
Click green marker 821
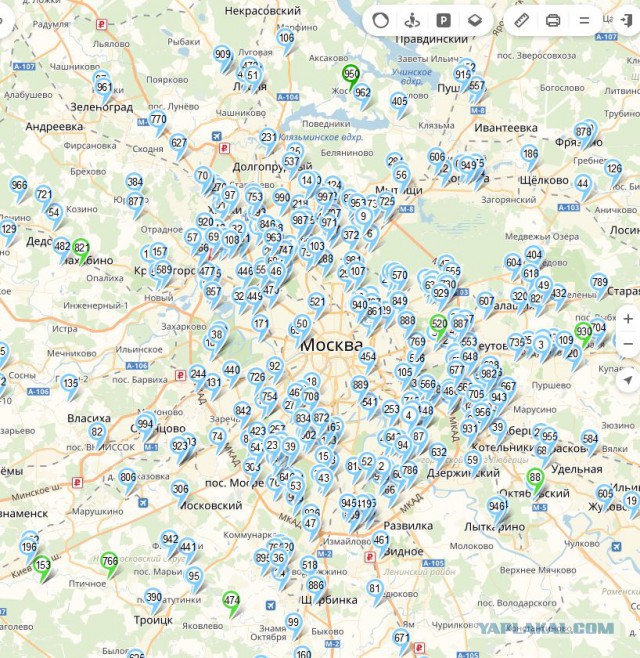coord(81,248)
